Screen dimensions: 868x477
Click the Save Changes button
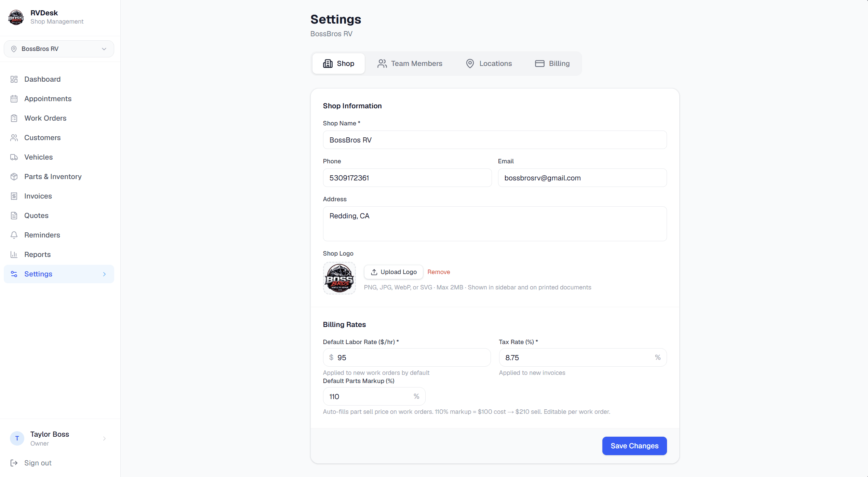coord(635,446)
